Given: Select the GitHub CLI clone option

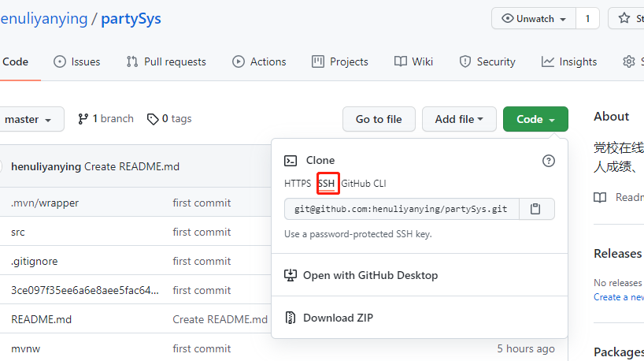Looking at the screenshot, I should click(364, 184).
